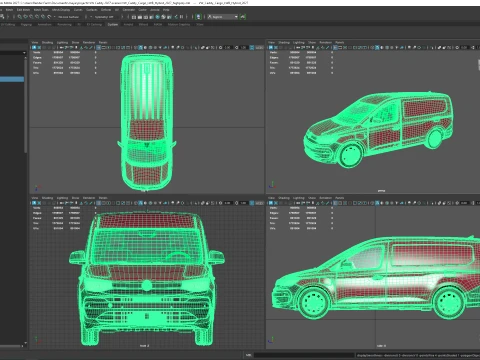Viewport: 480px width, 360px height.
Task: Expand the left panel dropdown arrow
Action: tap(24, 53)
